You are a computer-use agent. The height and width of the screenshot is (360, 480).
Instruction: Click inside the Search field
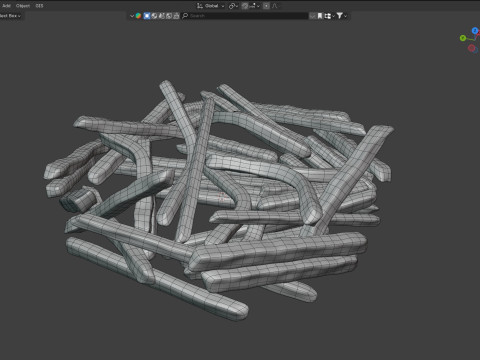(x=245, y=16)
